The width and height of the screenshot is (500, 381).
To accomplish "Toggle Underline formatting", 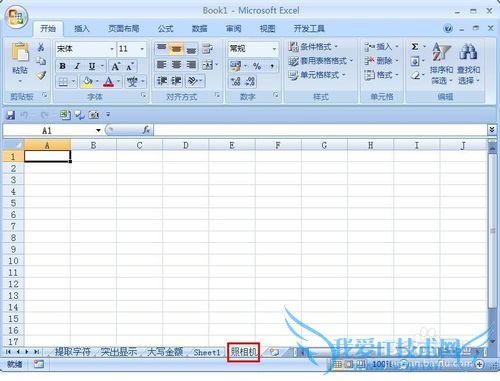I will point(92,66).
